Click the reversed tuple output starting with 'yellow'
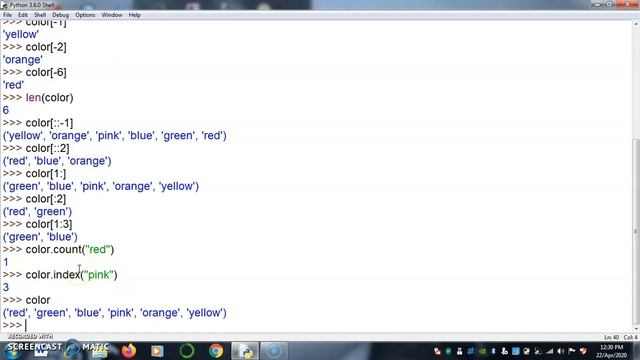Image resolution: width=640 pixels, height=360 pixels. [115, 136]
